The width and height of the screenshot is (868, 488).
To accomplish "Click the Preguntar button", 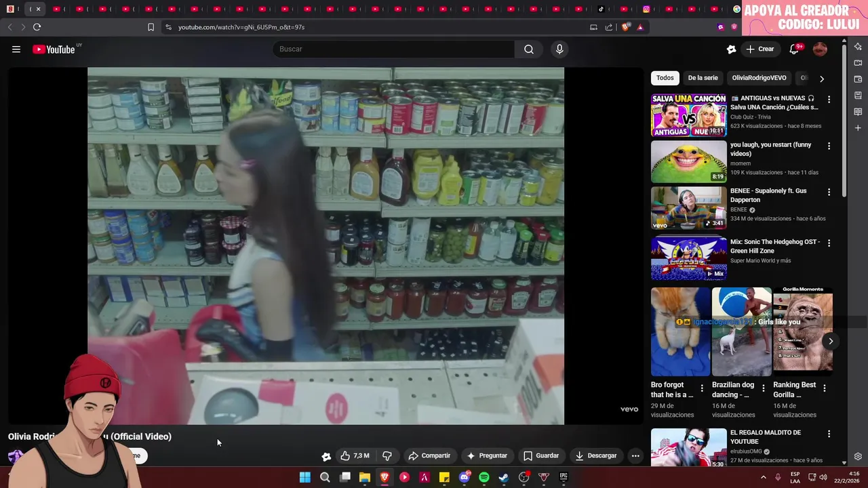I will pos(486,455).
